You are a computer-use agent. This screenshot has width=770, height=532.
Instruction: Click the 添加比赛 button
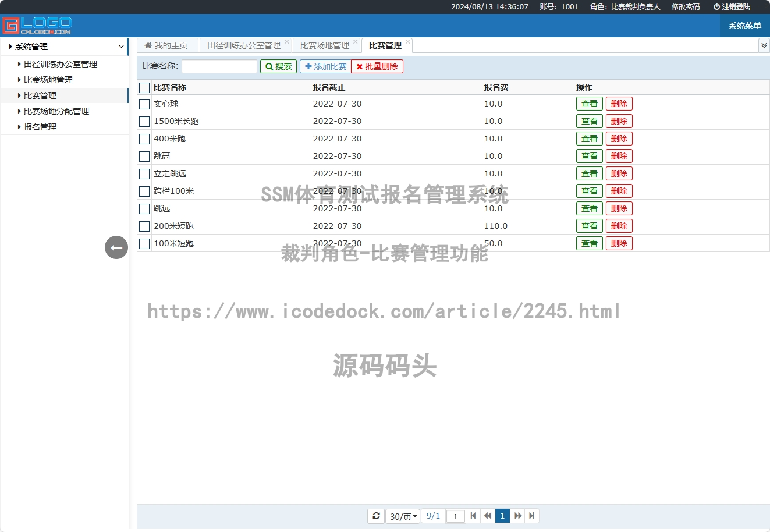click(x=325, y=66)
